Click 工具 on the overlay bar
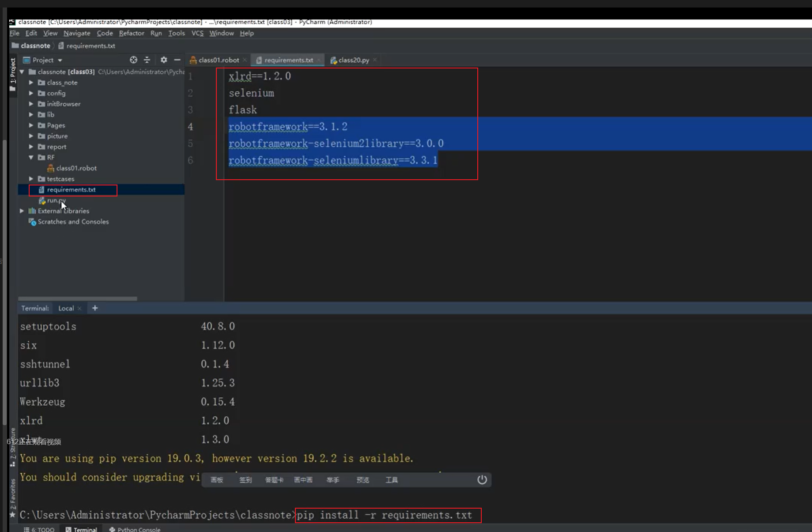This screenshot has width=812, height=532. 392,480
